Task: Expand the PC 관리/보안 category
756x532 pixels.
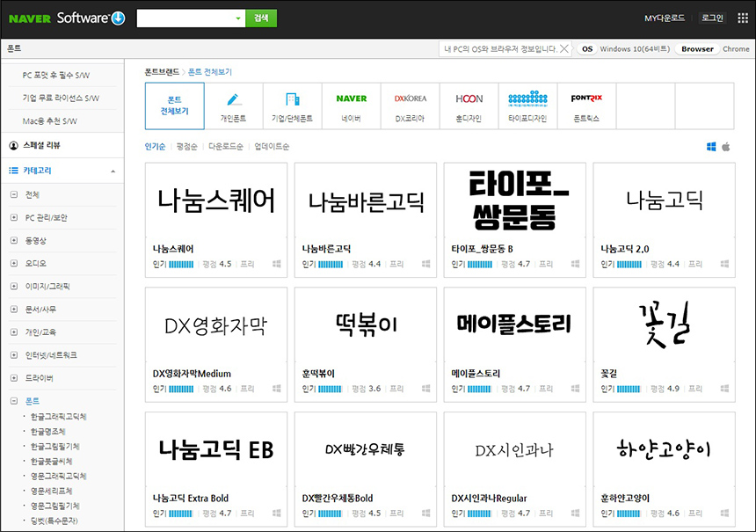Action: click(x=14, y=217)
